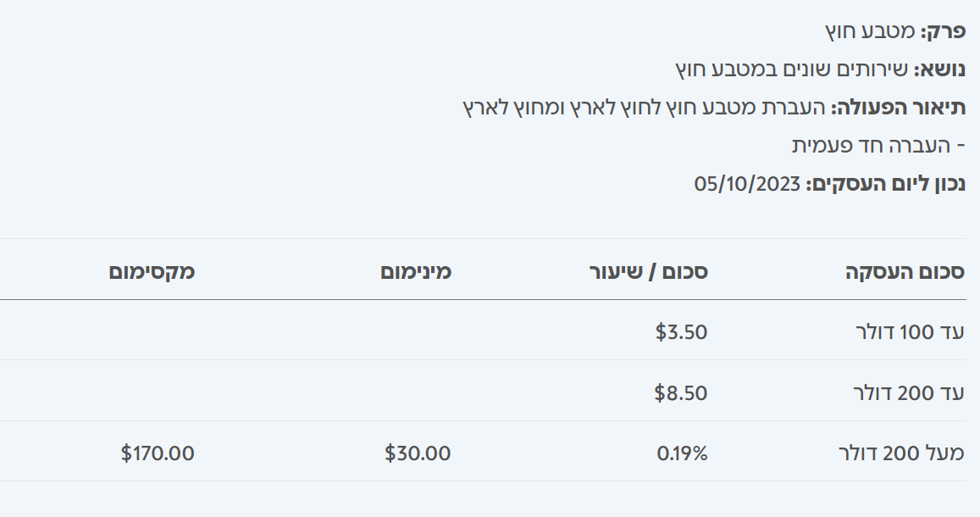
Task: Select the 'עד 200 דולר' row label
Action: pyautogui.click(x=907, y=392)
